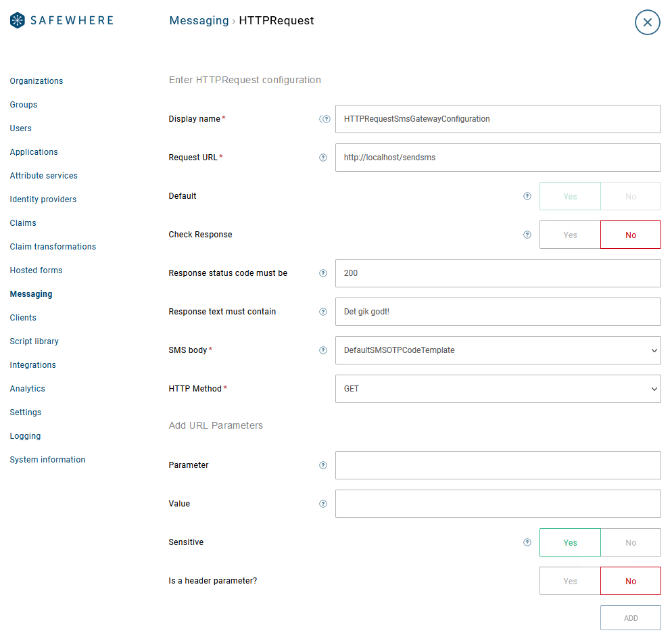Mark the parameter as a header parameter
Image resolution: width=672 pixels, height=639 pixels.
[570, 580]
